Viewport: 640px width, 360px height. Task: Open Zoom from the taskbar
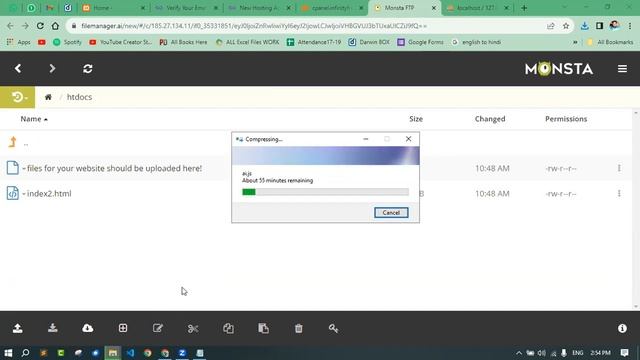[182, 353]
